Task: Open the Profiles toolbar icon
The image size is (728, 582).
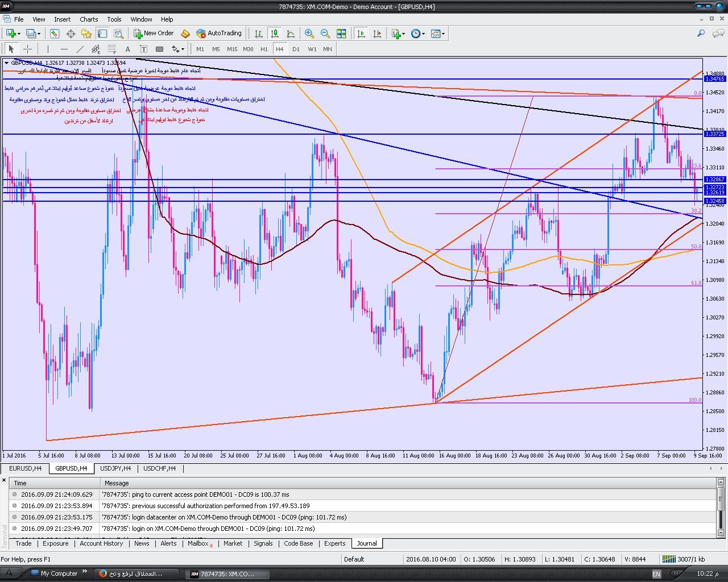Action: click(31, 34)
